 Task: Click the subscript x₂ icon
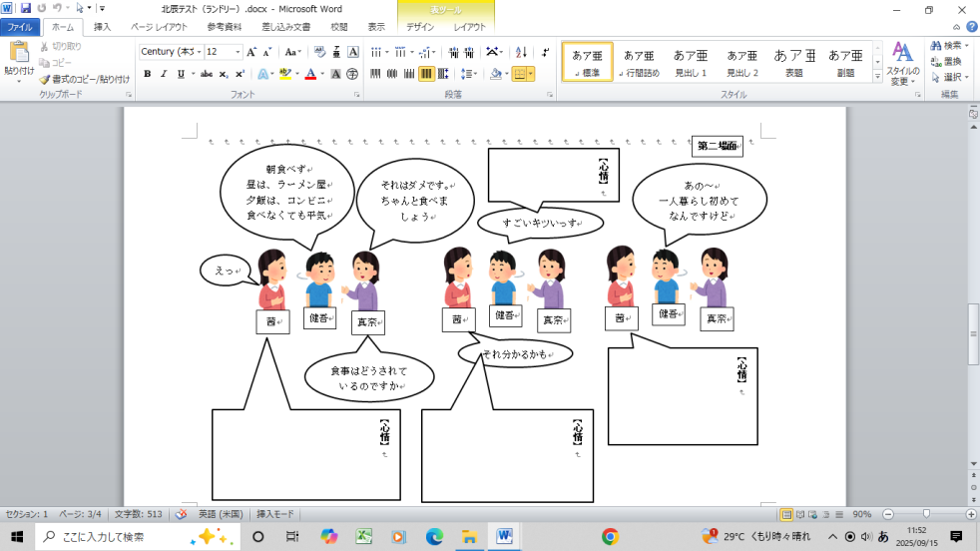click(x=224, y=74)
